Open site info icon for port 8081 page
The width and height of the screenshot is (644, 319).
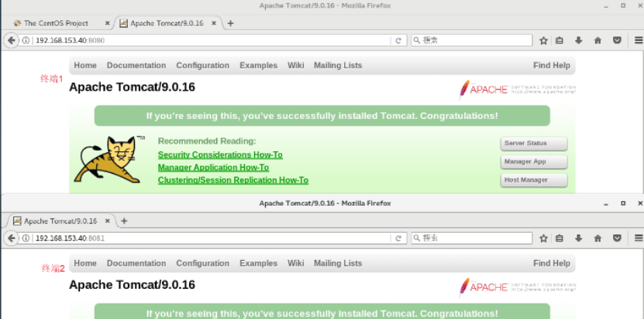[26, 238]
